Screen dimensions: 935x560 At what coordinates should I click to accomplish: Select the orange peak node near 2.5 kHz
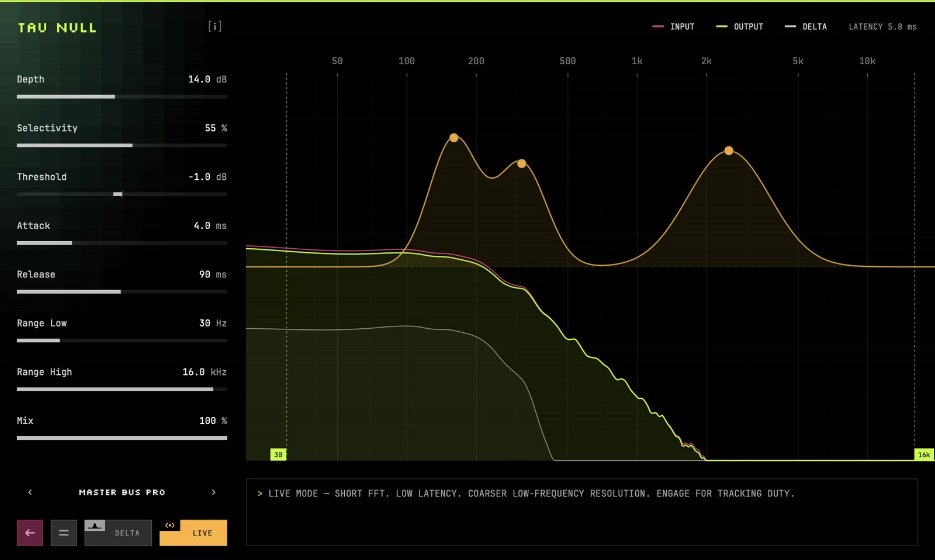coord(729,151)
